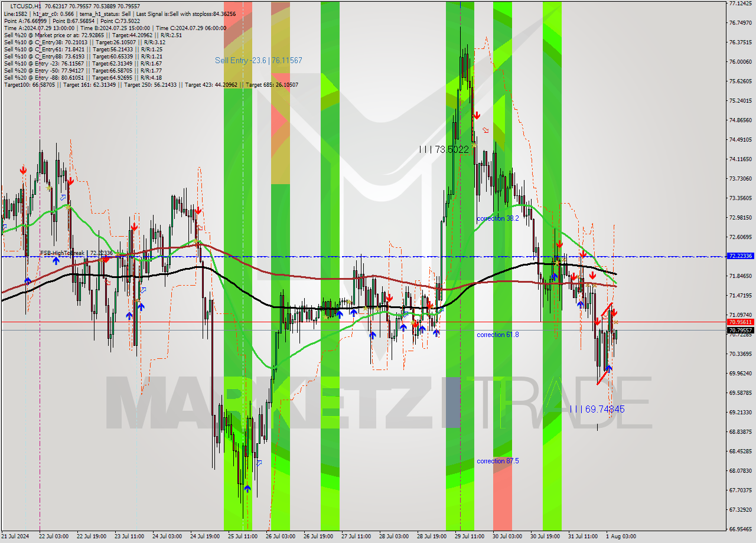Click the '31 Jul 11:00' time axis label
Screen dimensions: 756x543
[x=583, y=537]
